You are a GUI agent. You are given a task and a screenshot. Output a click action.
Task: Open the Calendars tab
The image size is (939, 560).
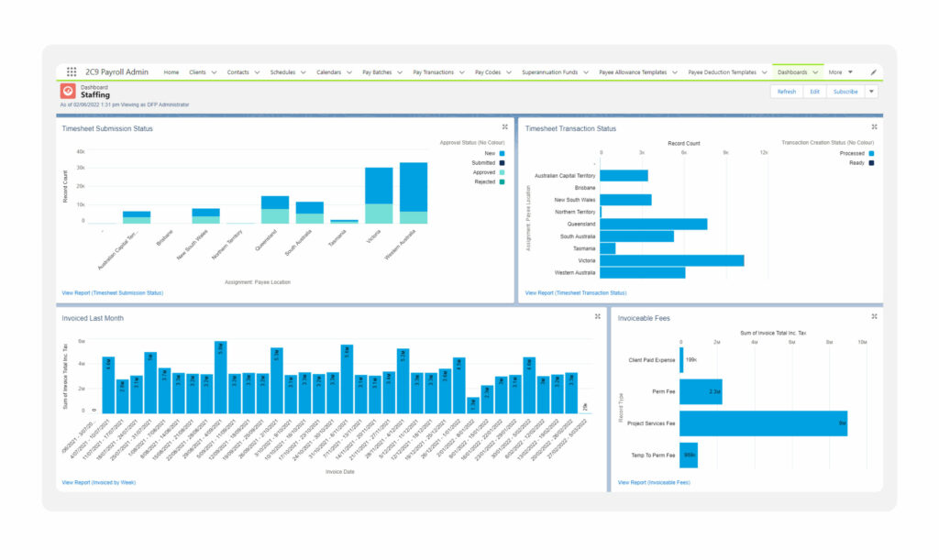tap(329, 72)
